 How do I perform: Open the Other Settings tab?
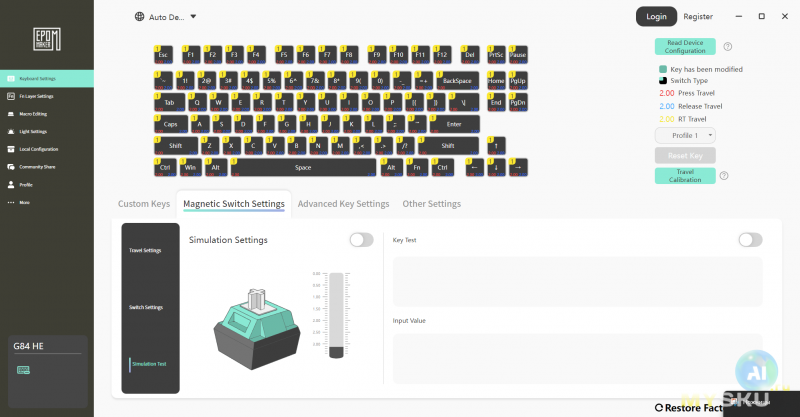[432, 204]
